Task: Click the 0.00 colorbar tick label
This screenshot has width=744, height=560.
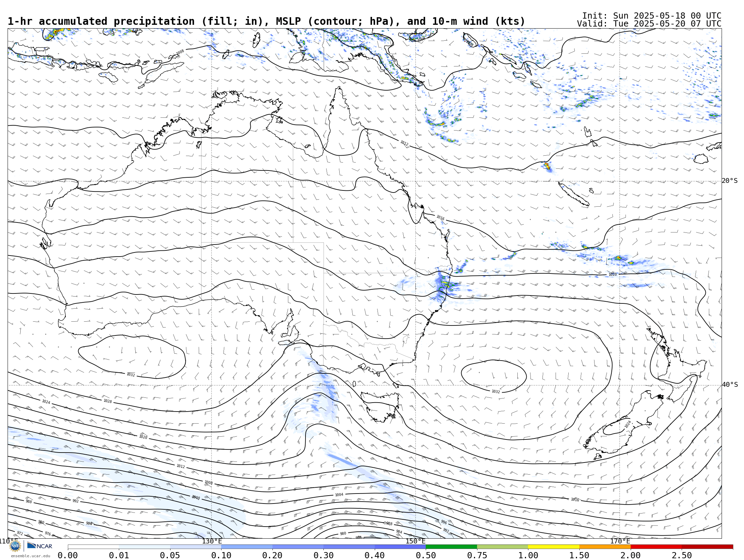Action: pyautogui.click(x=68, y=556)
